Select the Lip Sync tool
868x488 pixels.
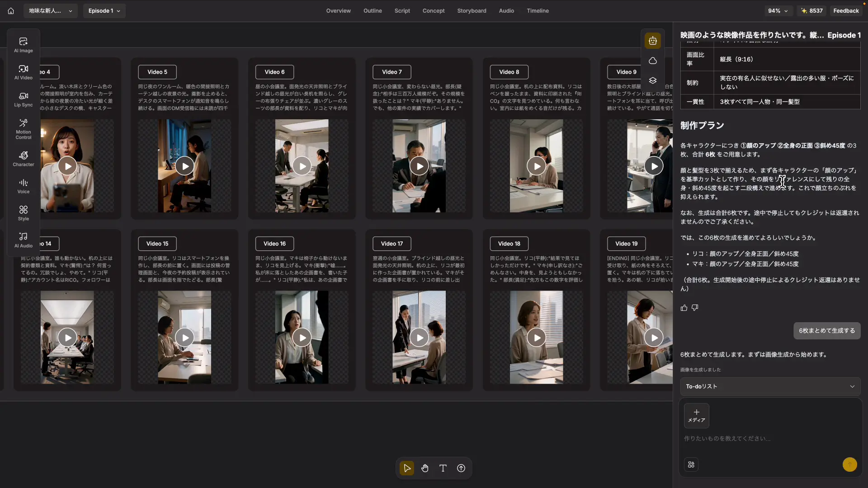tap(24, 99)
